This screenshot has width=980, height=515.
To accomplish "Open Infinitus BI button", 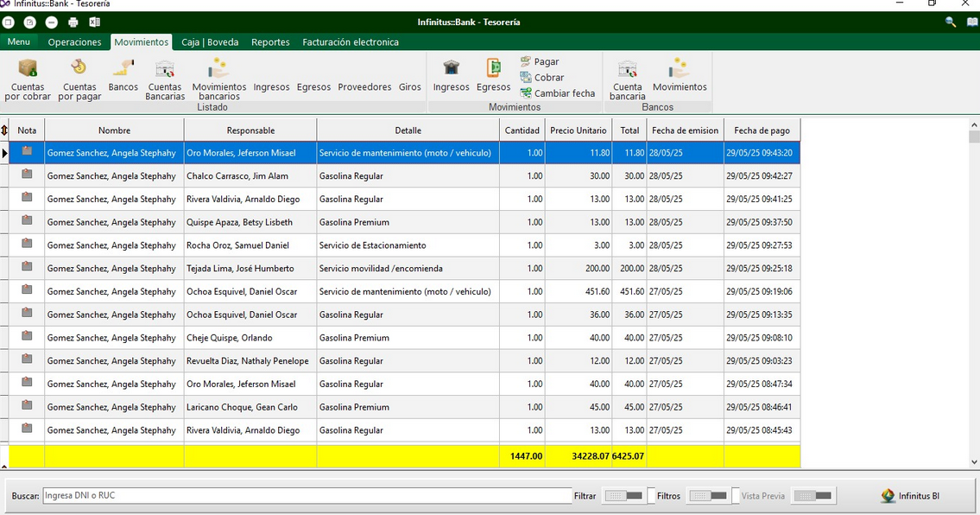I will (910, 496).
